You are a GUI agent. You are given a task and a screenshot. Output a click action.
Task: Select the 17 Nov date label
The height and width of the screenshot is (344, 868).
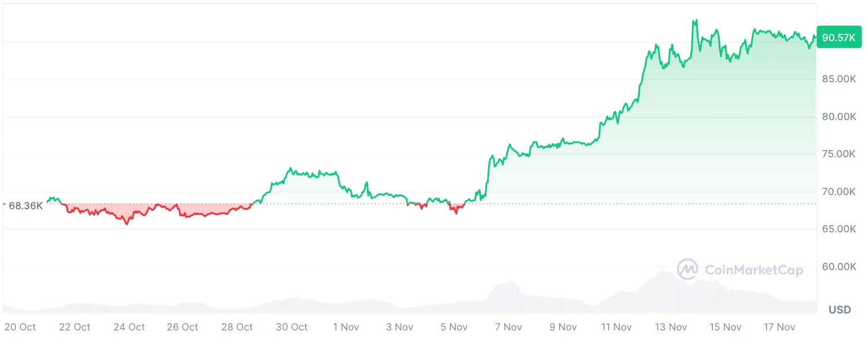tap(780, 327)
